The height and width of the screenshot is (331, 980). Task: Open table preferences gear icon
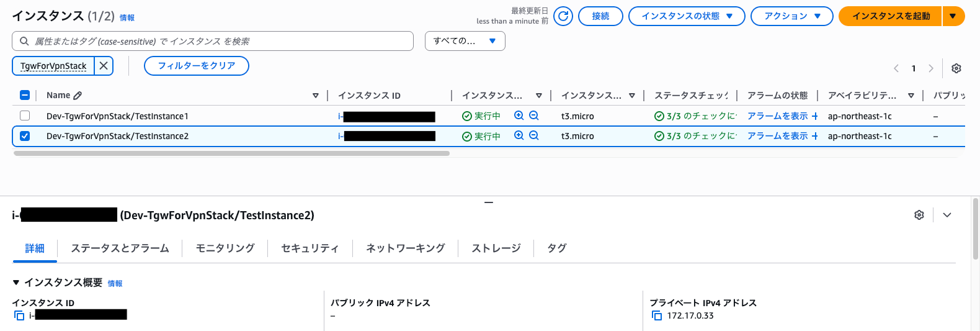[x=956, y=68]
